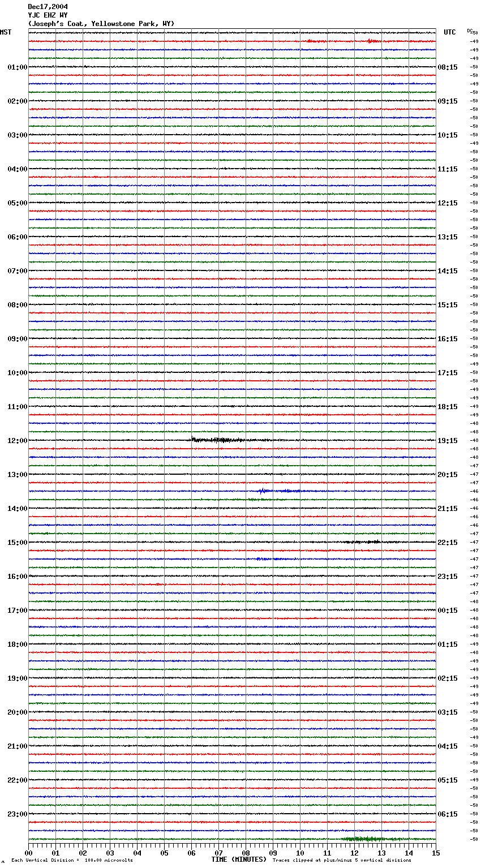Click the 06:15 UTC time label
The image size is (481, 868).
pyautogui.click(x=448, y=814)
